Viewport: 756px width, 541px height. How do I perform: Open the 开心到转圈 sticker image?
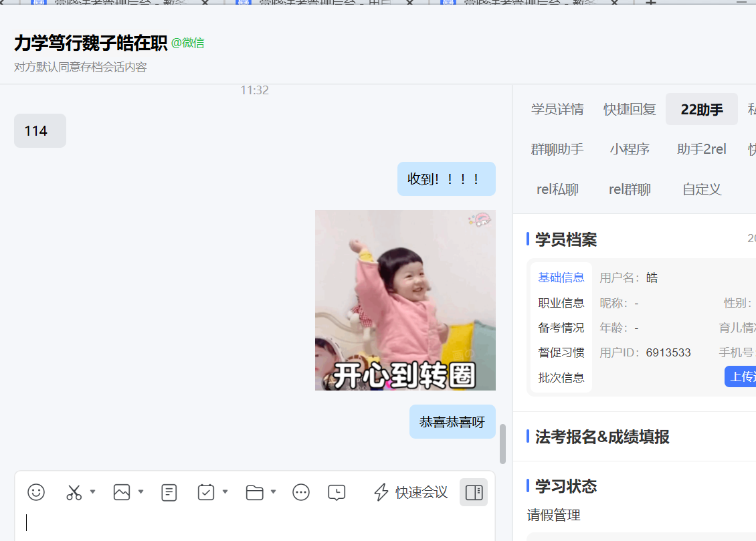(405, 300)
